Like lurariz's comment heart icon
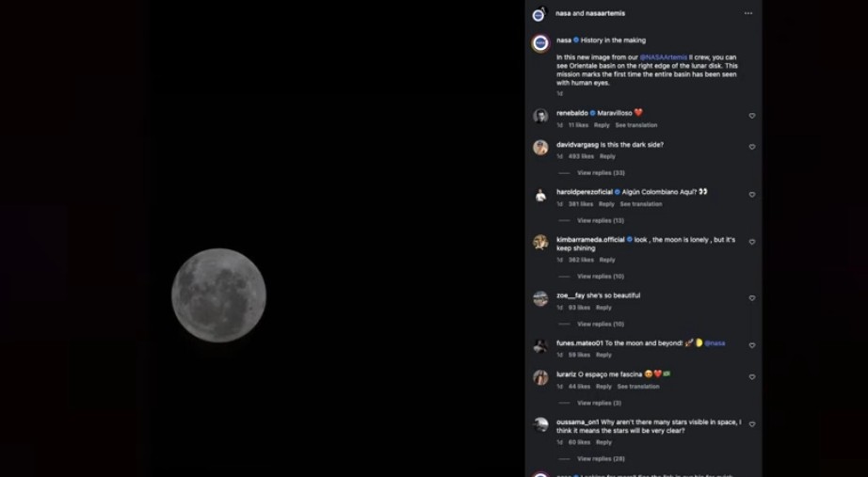The width and height of the screenshot is (868, 477). point(751,377)
